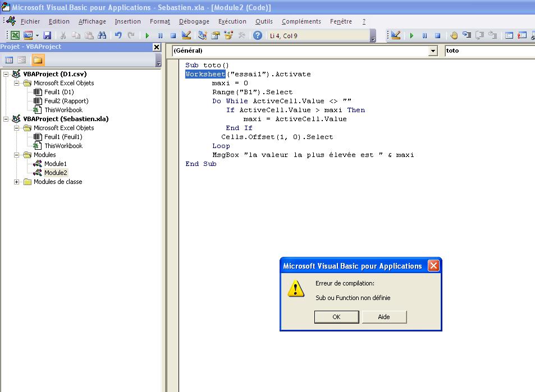The height and width of the screenshot is (392, 535).
Task: Click Break pause icon left of help icon
Action: (x=160, y=35)
